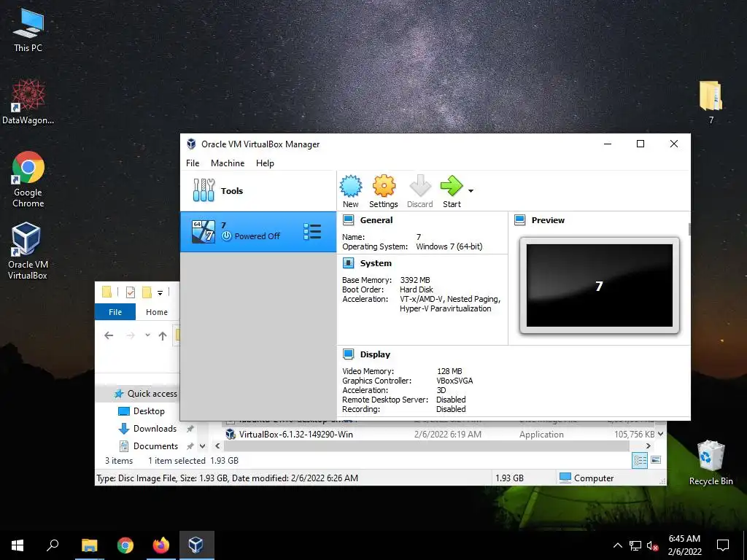Start the virtual machine with green arrow
Image resolution: width=747 pixels, height=560 pixels.
(451, 191)
